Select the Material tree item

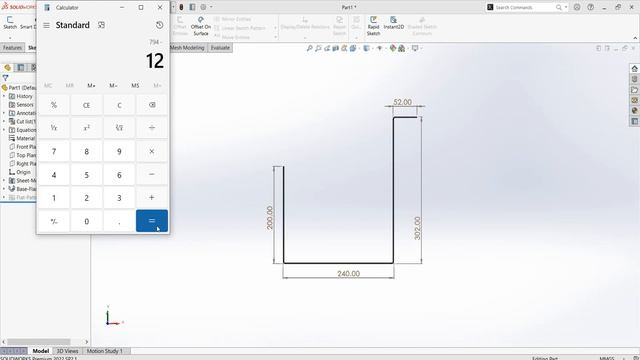coord(22,138)
